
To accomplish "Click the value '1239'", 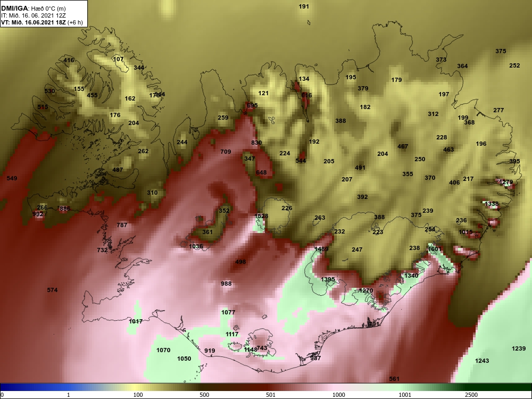I will (x=518, y=348).
